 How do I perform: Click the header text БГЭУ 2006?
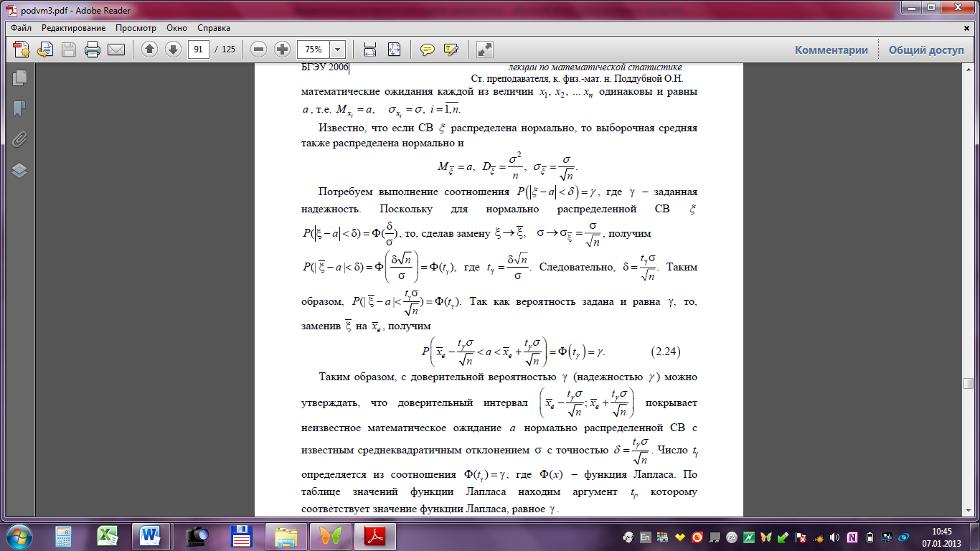(325, 67)
